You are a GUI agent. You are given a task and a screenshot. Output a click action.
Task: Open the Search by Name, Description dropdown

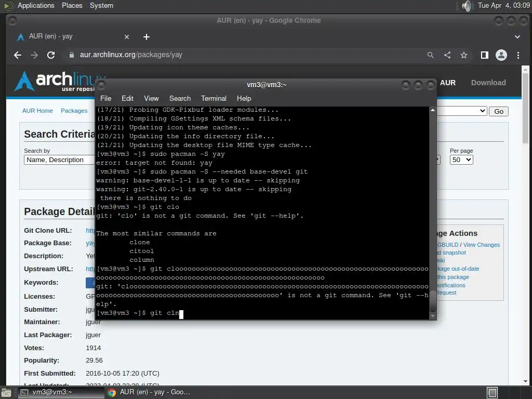tap(59, 160)
